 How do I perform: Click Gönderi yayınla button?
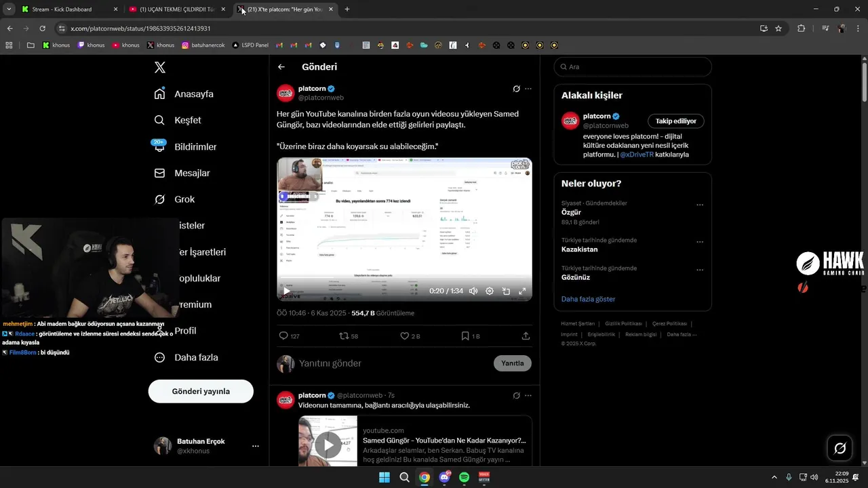[x=201, y=391]
